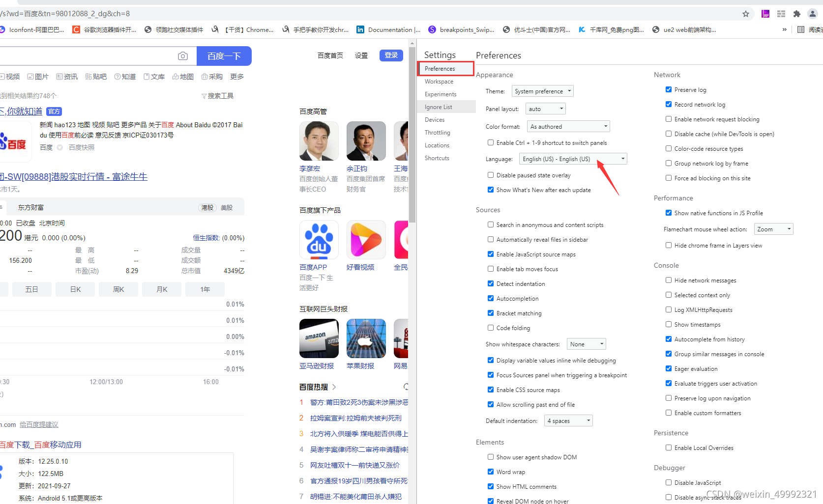This screenshot has height=504, width=823.
Task: Open the Panel layout dropdown
Action: coord(546,109)
